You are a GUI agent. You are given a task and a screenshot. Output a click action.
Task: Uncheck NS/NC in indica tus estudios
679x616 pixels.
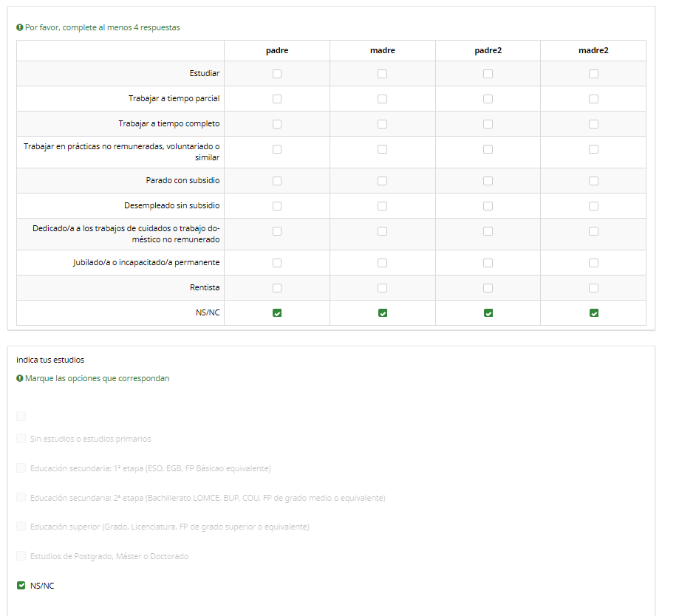(21, 586)
